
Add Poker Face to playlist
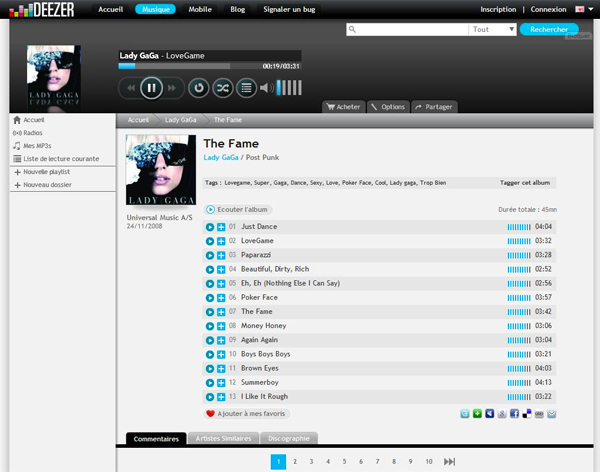221,298
